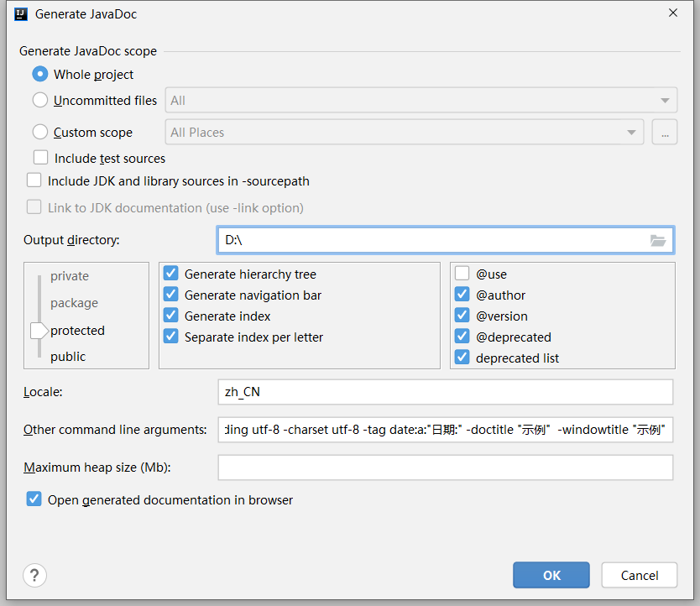Image resolution: width=700 pixels, height=606 pixels.
Task: Disable Separate index per letter
Action: point(171,336)
